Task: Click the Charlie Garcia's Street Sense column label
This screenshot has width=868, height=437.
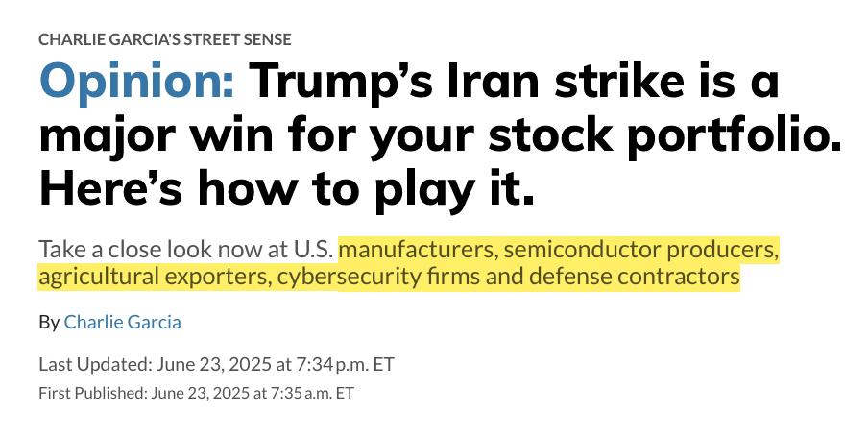Action: [x=165, y=40]
